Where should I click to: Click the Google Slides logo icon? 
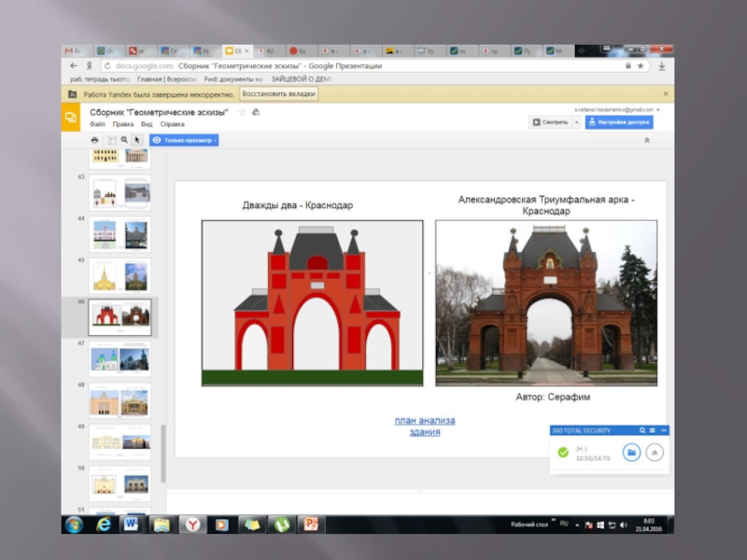click(71, 117)
